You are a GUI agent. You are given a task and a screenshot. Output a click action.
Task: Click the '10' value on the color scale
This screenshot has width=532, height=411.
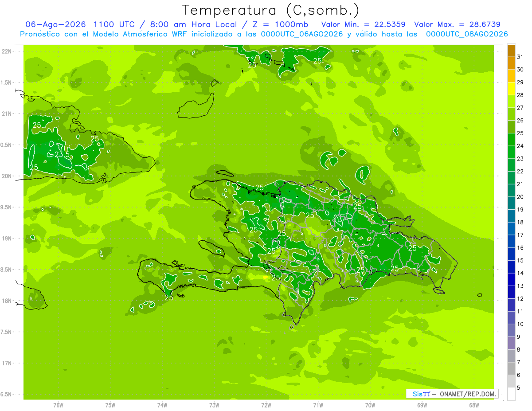(x=520, y=324)
